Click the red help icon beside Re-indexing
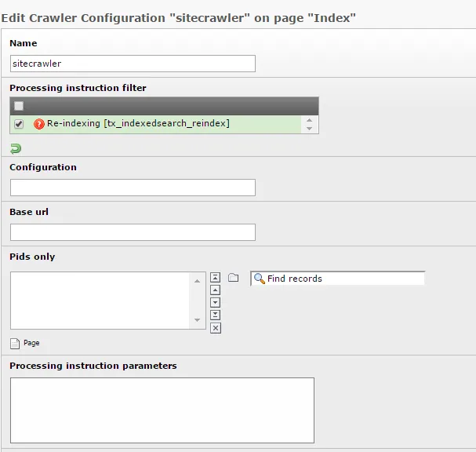The image size is (476, 452). click(39, 124)
